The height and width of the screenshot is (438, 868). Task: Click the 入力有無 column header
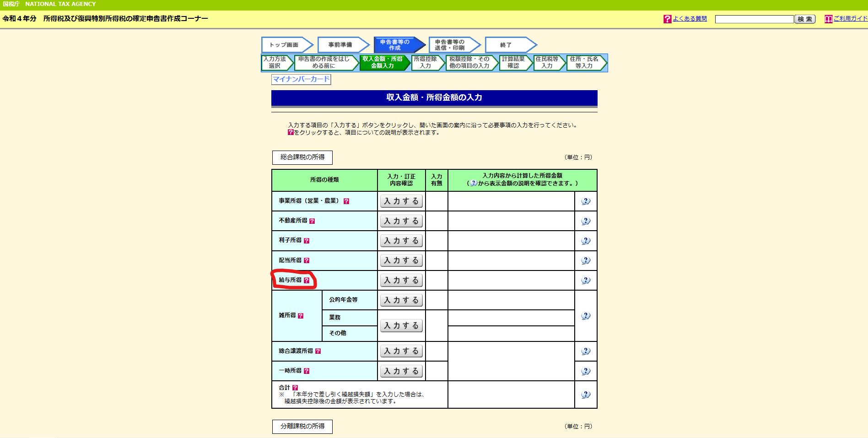437,180
